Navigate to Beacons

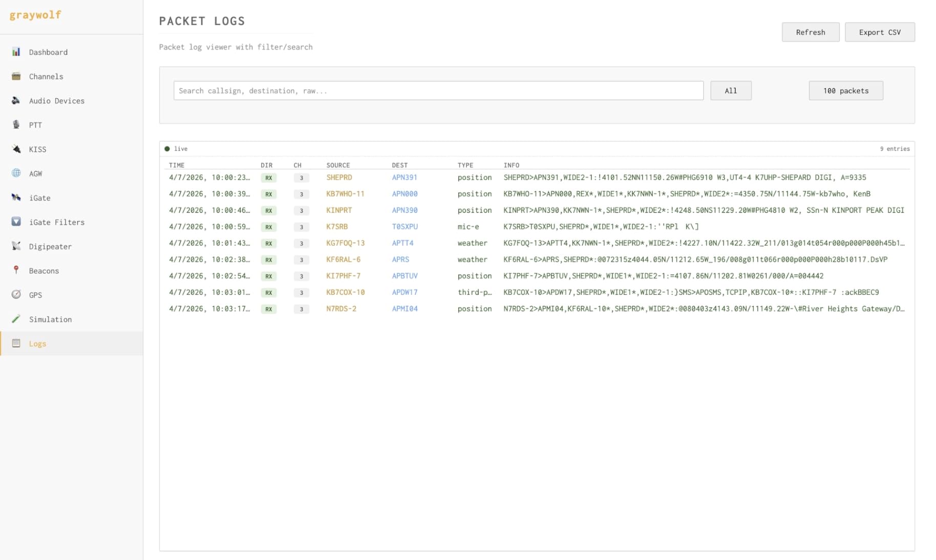[x=72, y=271]
